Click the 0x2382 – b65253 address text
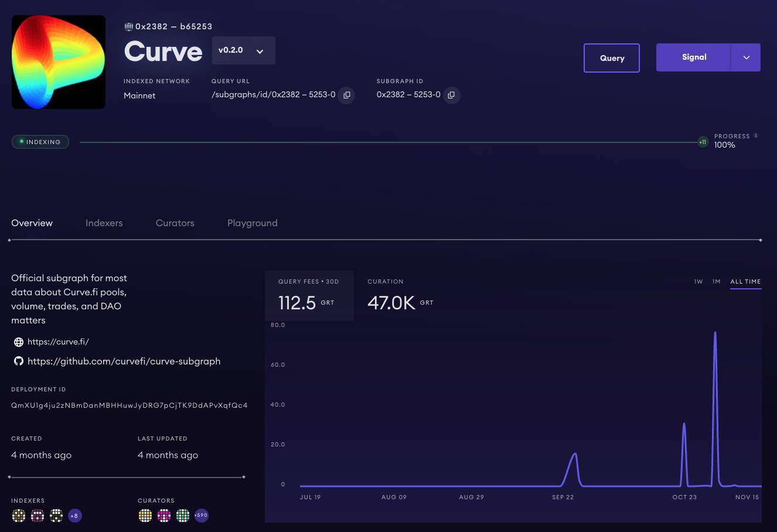 (174, 27)
